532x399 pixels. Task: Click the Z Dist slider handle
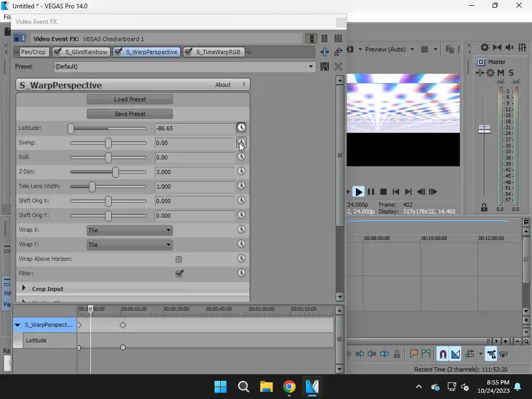(x=115, y=172)
